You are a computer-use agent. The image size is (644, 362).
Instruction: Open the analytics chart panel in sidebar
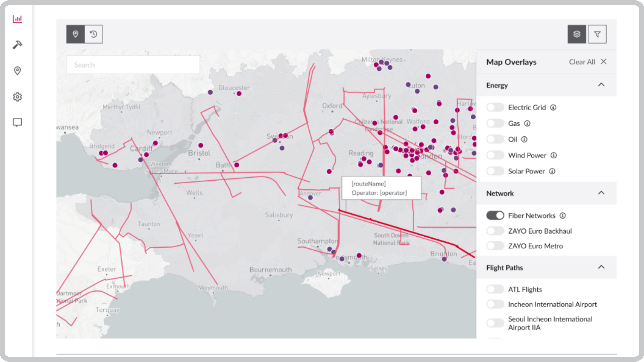pyautogui.click(x=17, y=19)
